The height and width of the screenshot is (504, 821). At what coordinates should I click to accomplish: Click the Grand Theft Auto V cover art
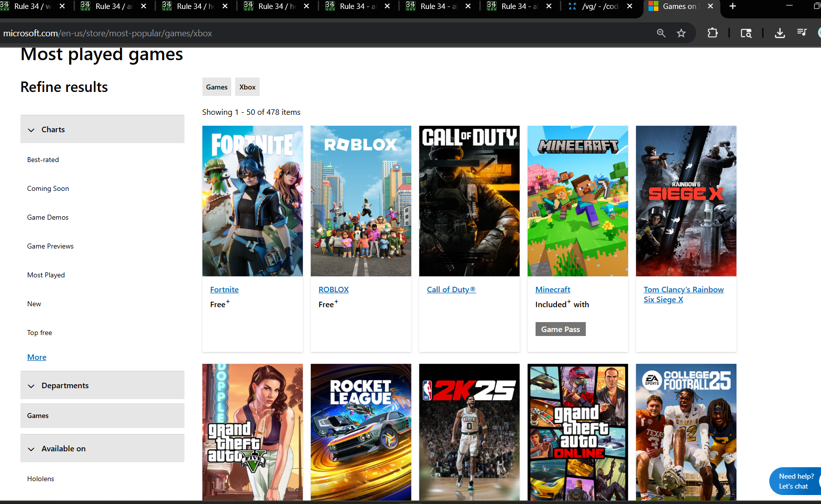click(x=253, y=432)
